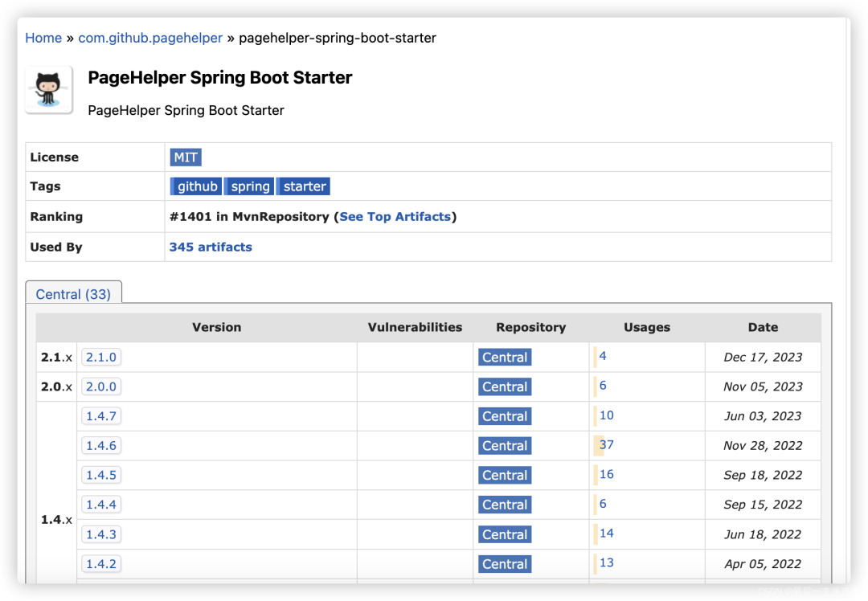Switch to the Central (33) tab

click(x=73, y=293)
